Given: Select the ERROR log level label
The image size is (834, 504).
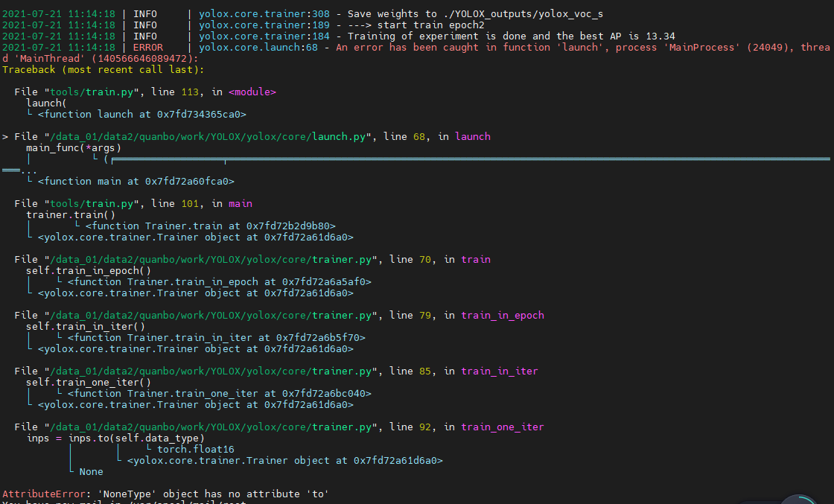Looking at the screenshot, I should pos(147,47).
